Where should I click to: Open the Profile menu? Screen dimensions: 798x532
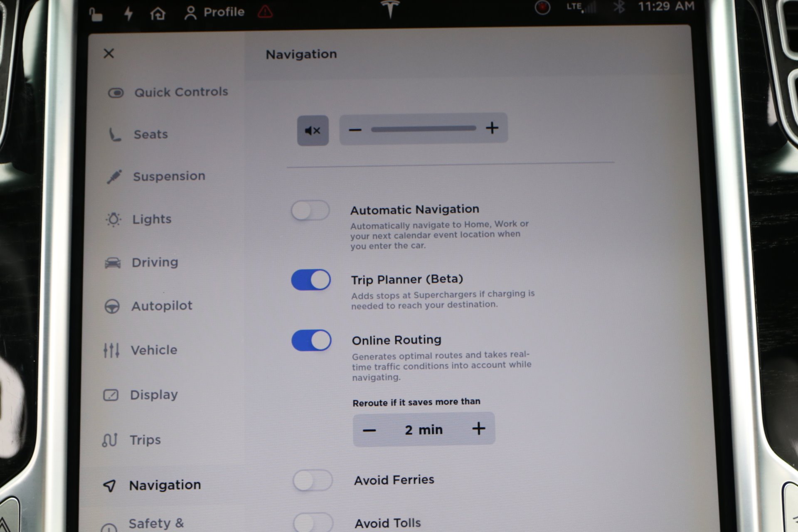214,12
